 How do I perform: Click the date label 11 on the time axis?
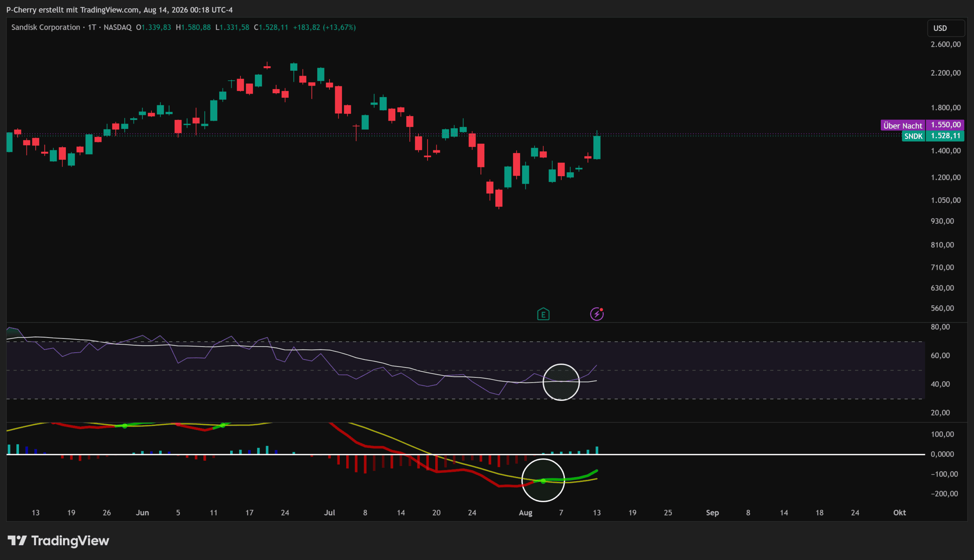[214, 513]
